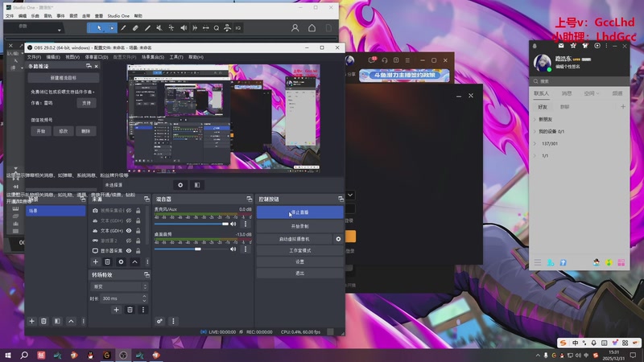
Task: Add a new source in OBS sources panel
Action: tap(95, 262)
